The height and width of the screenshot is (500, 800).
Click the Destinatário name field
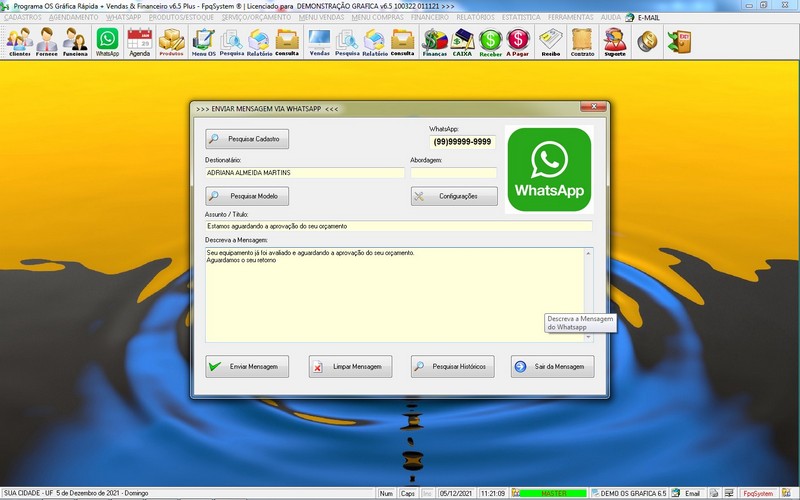coord(305,173)
